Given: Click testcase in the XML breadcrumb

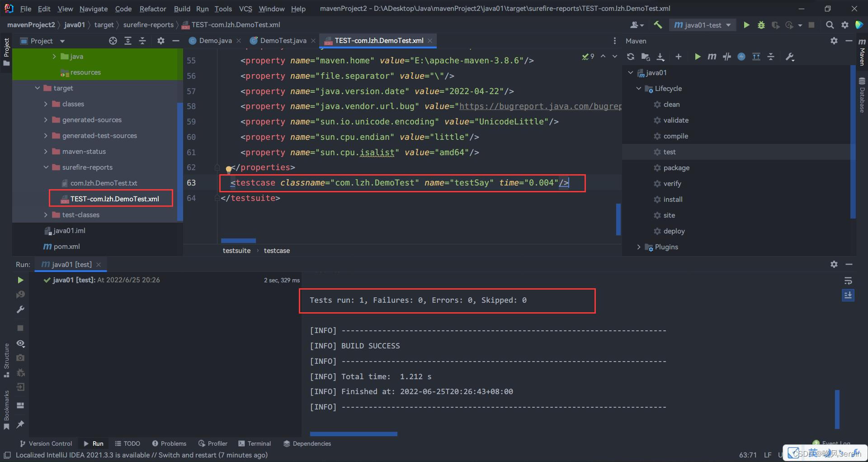Looking at the screenshot, I should point(277,251).
